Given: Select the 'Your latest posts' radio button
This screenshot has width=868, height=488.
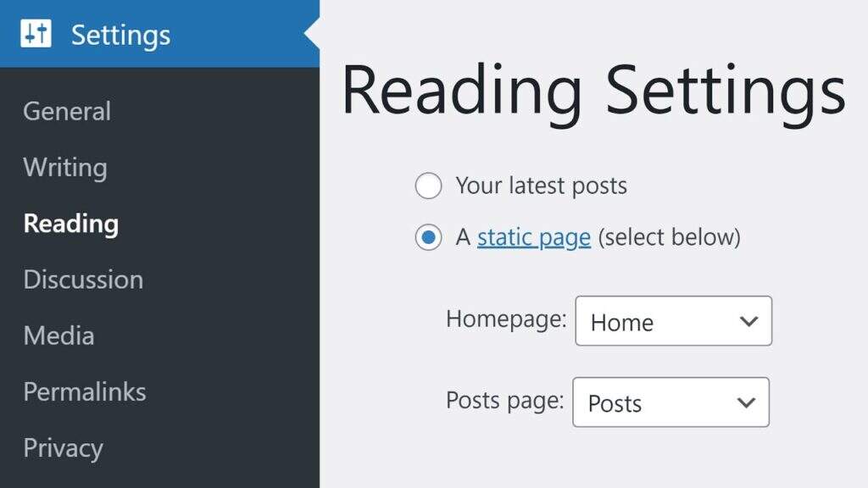Looking at the screenshot, I should tap(428, 186).
